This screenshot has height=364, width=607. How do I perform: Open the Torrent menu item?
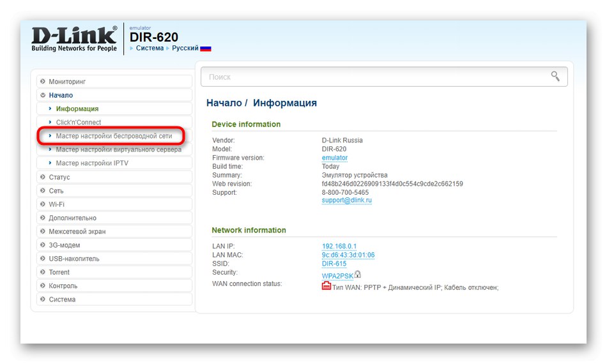[114, 272]
